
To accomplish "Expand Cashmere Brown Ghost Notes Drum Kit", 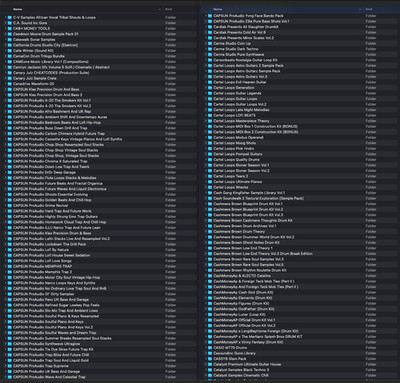I will pyautogui.click(x=206, y=243).
